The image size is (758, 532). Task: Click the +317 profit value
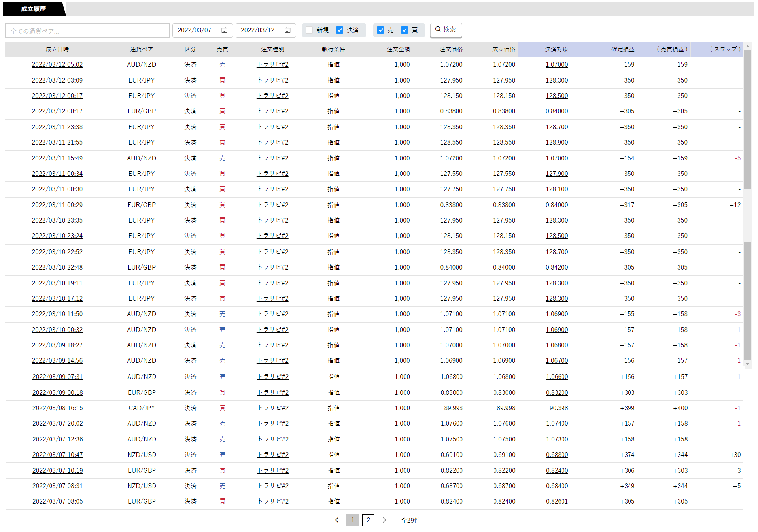[x=627, y=205]
